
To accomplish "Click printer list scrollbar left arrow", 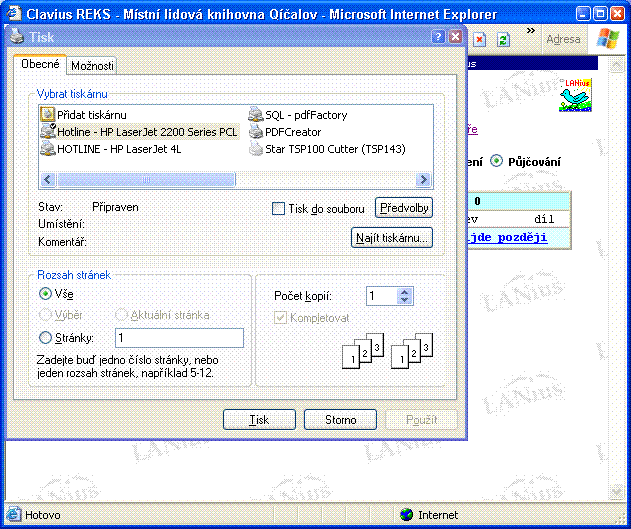I will coord(48,179).
